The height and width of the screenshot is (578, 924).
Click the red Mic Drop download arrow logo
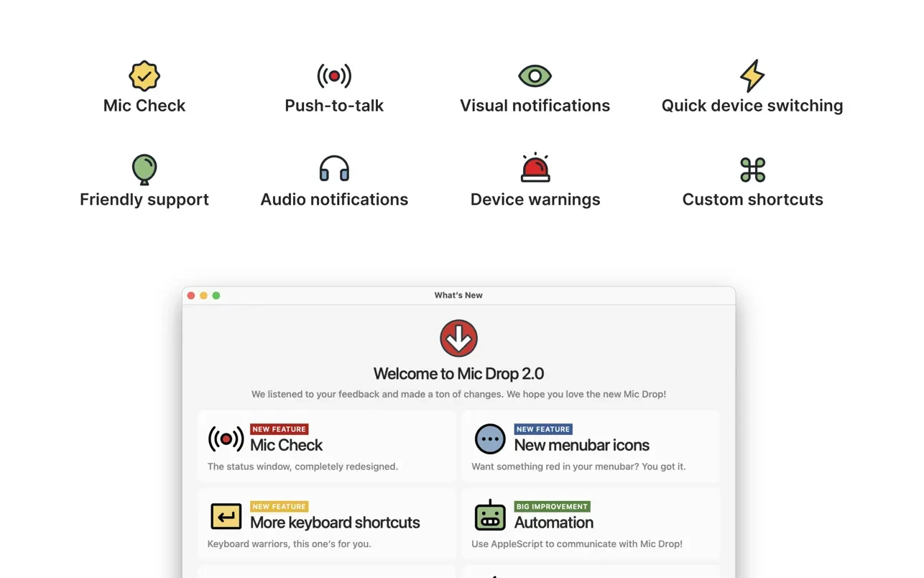pyautogui.click(x=458, y=338)
